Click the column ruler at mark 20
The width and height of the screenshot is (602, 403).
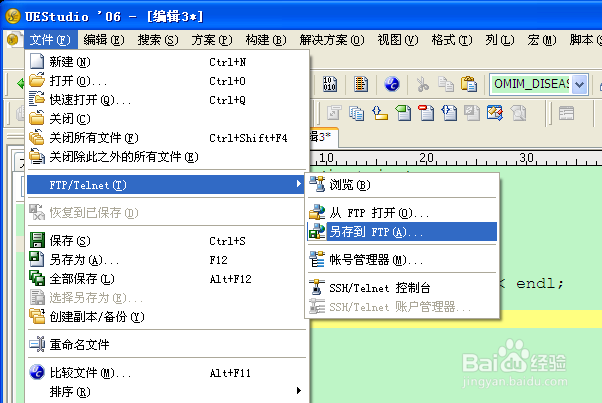pyautogui.click(x=426, y=158)
